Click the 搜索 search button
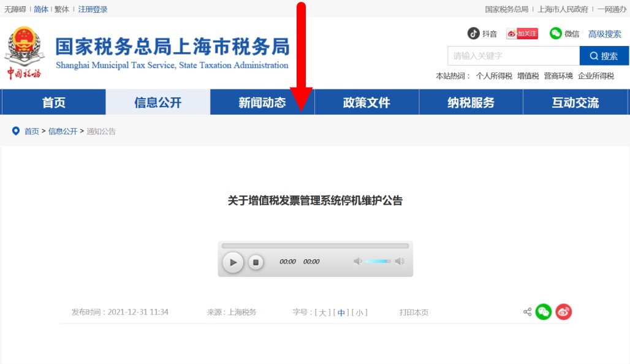 604,56
